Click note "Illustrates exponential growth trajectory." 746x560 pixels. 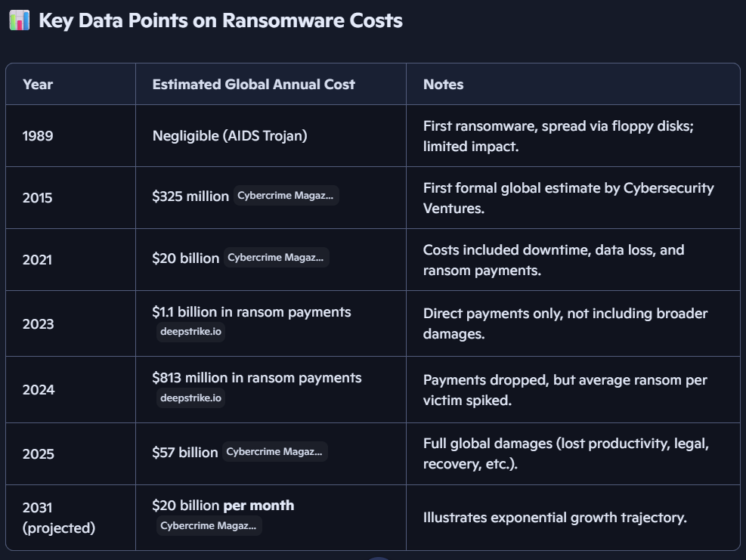coord(555,518)
